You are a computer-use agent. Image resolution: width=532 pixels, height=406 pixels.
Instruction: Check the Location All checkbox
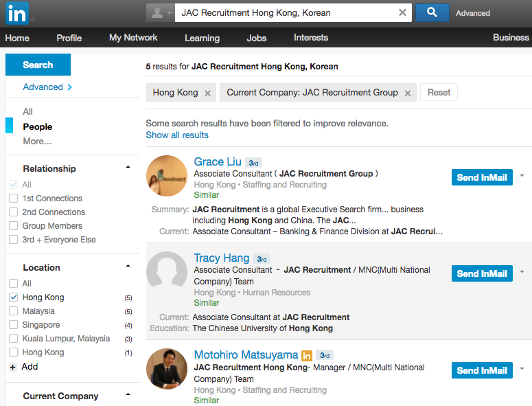[x=13, y=284]
